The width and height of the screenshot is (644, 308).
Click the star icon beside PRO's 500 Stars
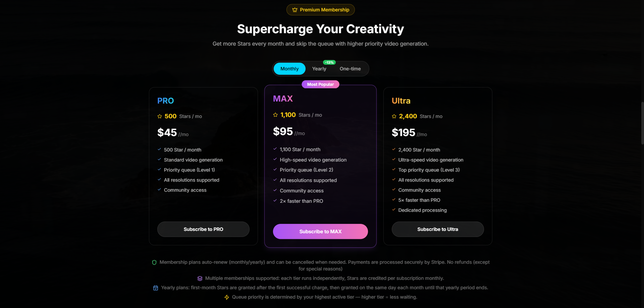pyautogui.click(x=160, y=116)
